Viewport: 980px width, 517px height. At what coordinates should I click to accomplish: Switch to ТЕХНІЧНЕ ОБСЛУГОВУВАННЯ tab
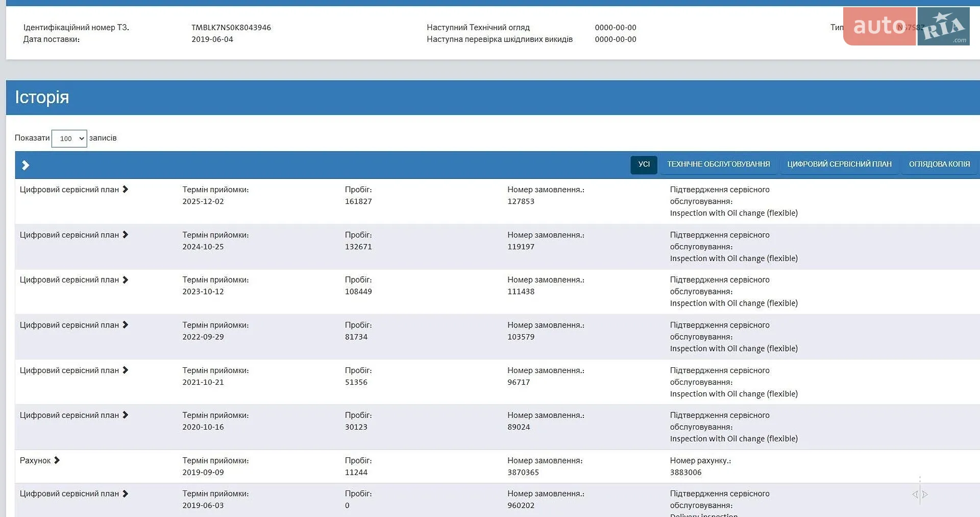point(718,165)
